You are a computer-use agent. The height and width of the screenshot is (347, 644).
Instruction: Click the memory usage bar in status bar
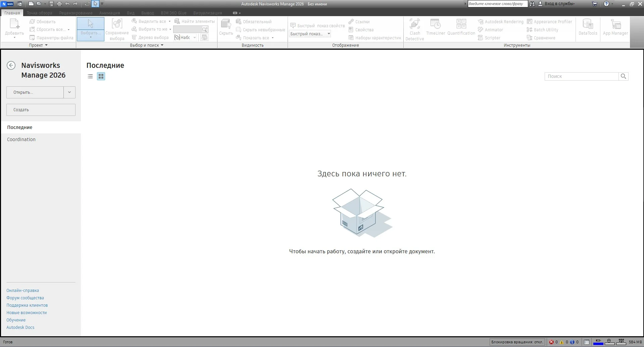pyautogui.click(x=635, y=342)
